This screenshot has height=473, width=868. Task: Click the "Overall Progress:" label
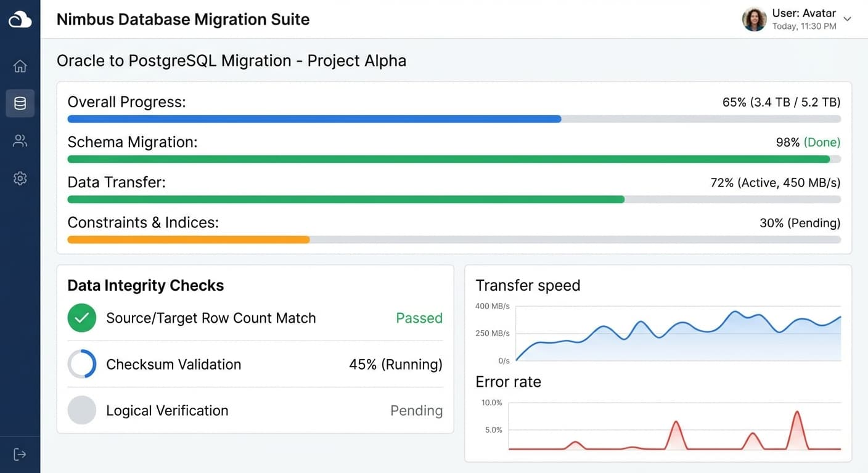126,102
